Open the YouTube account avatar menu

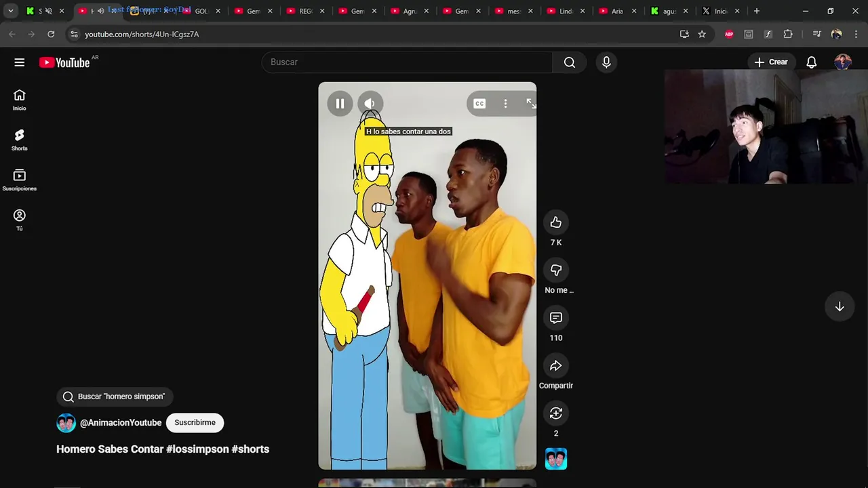click(843, 62)
